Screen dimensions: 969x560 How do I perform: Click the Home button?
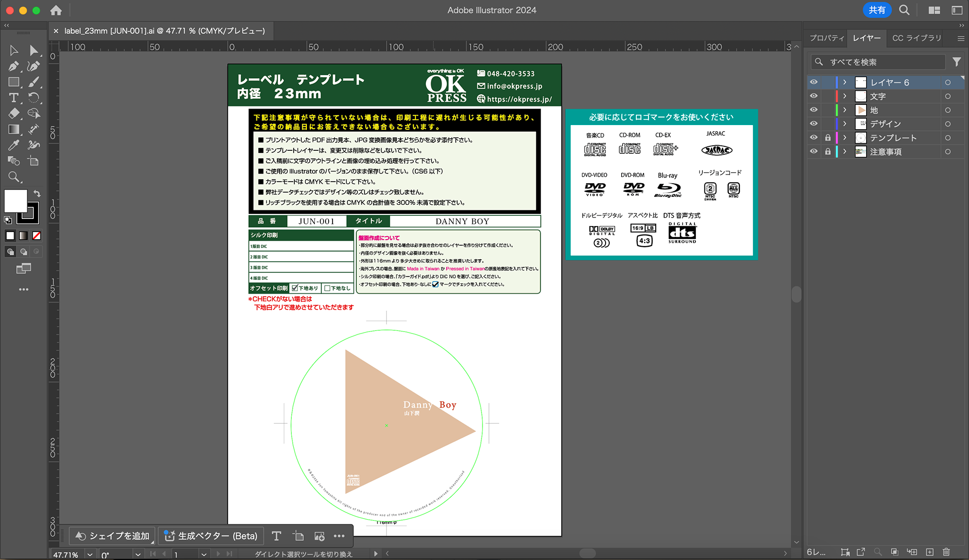pyautogui.click(x=56, y=10)
